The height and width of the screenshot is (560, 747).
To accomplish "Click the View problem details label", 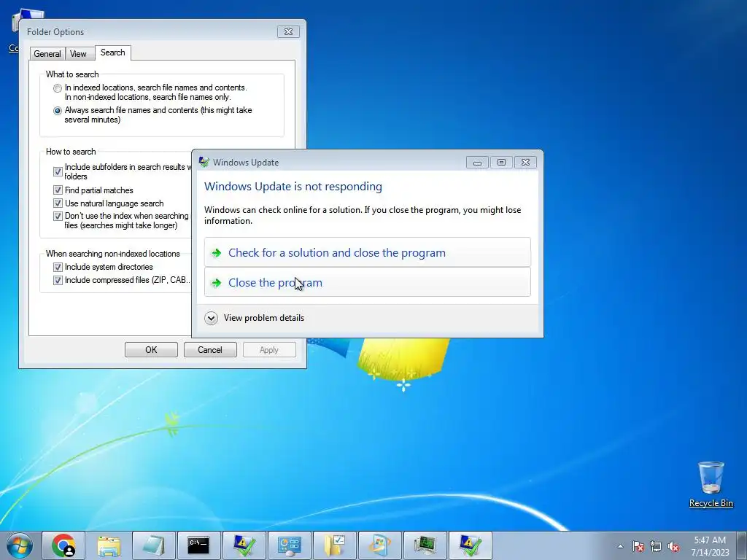I will (x=264, y=318).
